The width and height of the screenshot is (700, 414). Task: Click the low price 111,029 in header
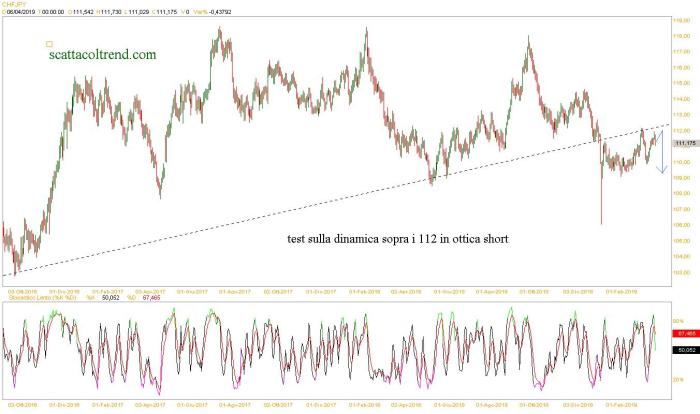point(138,12)
